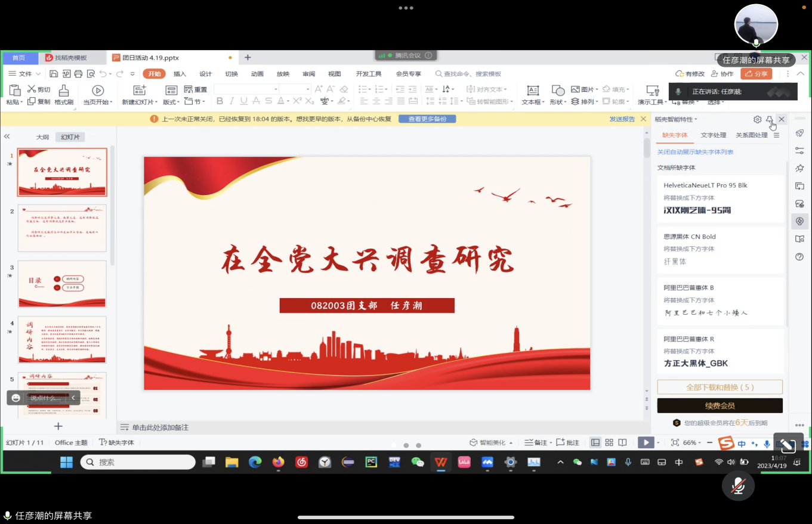Click the 剪切 cut scissors icon
Screen dimensions: 812x524
click(x=32, y=89)
